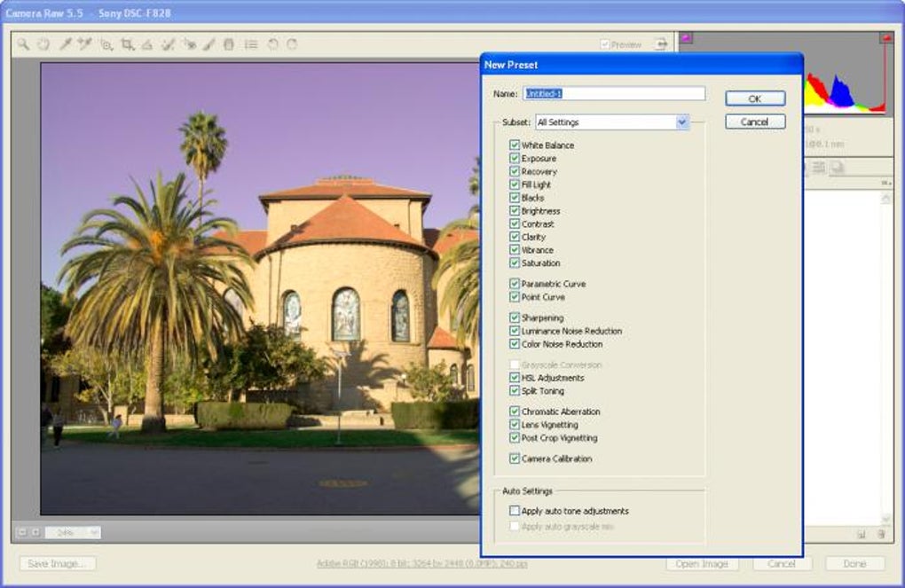
Task: Click the Presets panel scroll up arrow
Action: tap(886, 198)
